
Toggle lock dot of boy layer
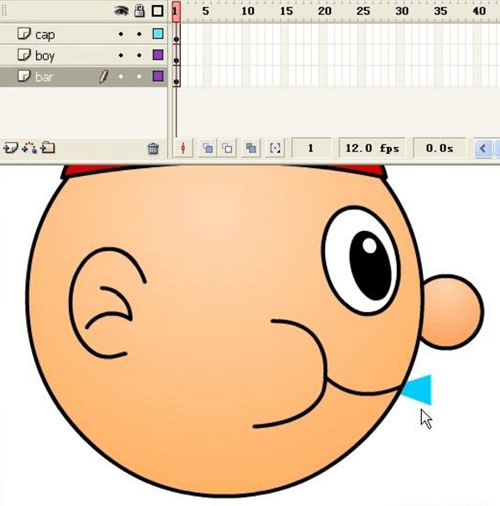(x=139, y=55)
